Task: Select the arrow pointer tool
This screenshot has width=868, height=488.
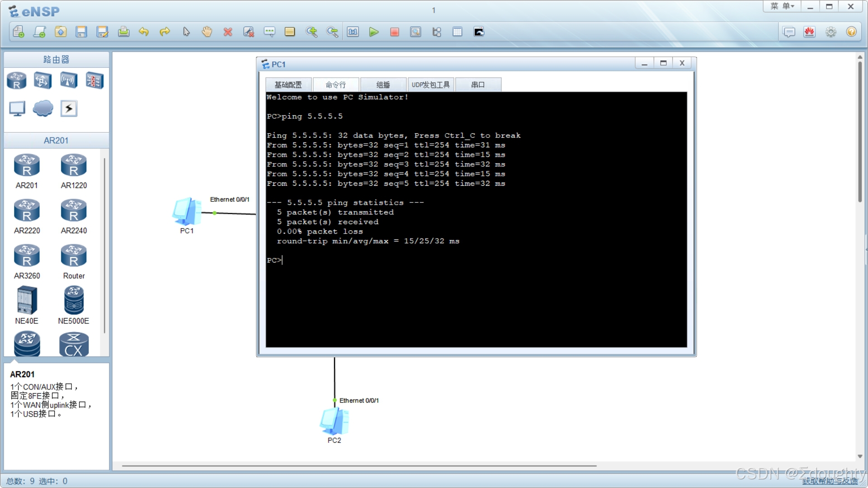Action: 186,32
